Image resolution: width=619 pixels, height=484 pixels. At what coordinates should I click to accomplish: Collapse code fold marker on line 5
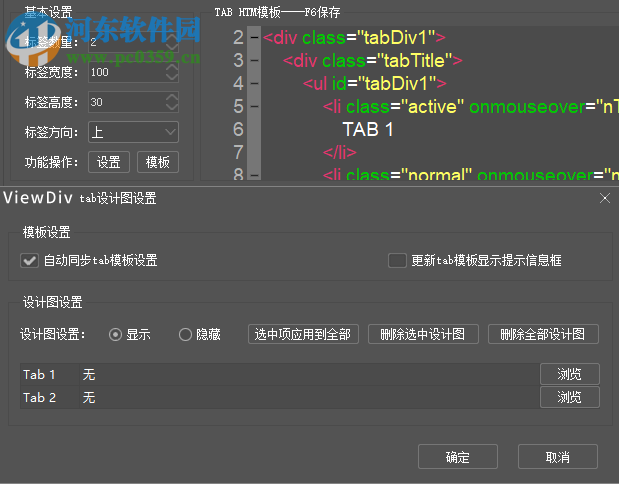pos(254,107)
